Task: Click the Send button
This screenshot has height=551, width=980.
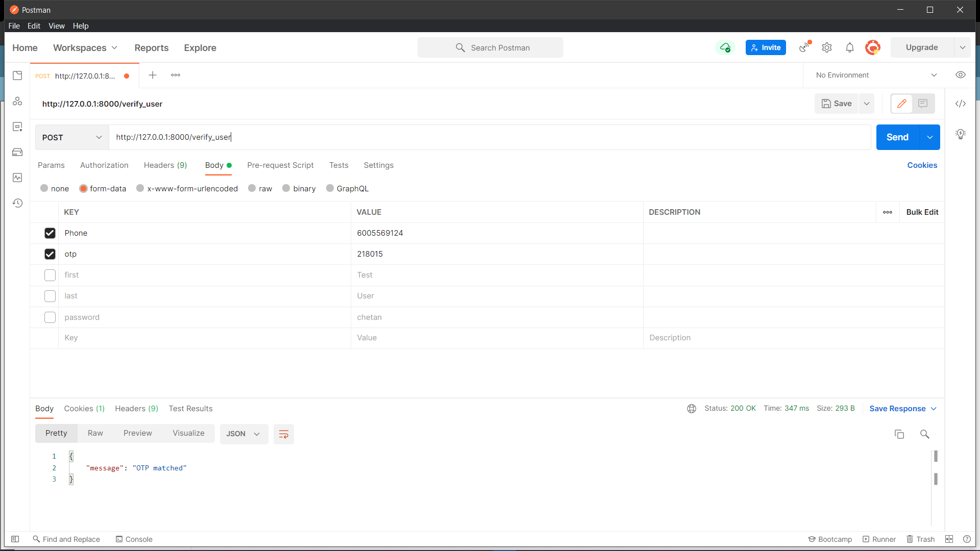Action: click(x=897, y=137)
